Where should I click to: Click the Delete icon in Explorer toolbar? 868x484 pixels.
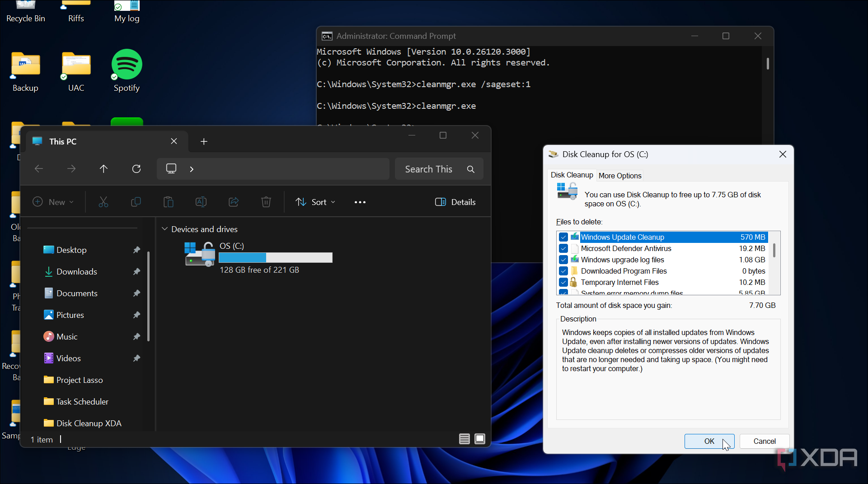pyautogui.click(x=266, y=202)
